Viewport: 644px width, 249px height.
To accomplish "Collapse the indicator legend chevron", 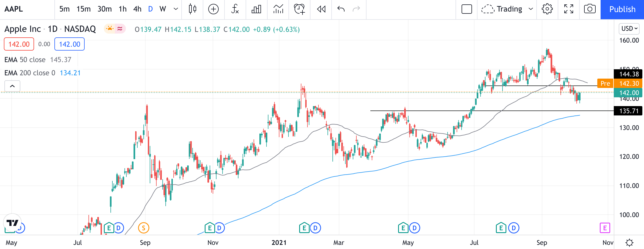I will click(x=12, y=86).
